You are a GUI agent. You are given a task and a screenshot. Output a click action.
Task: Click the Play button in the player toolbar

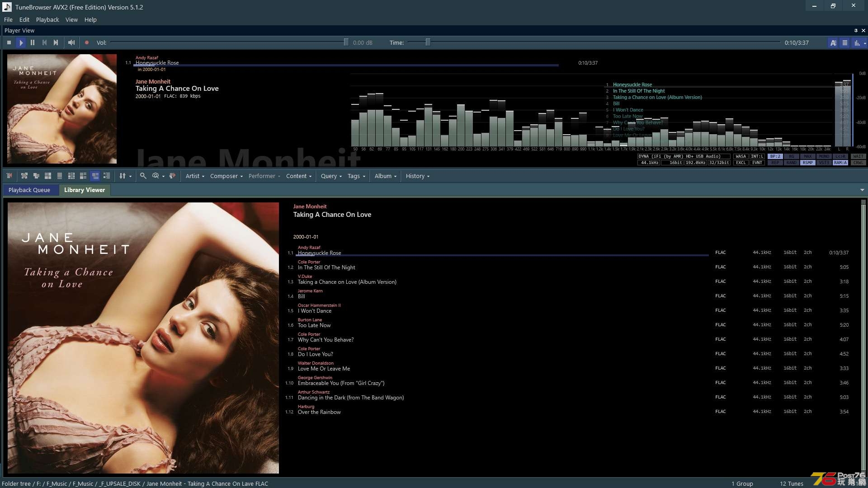(x=21, y=42)
